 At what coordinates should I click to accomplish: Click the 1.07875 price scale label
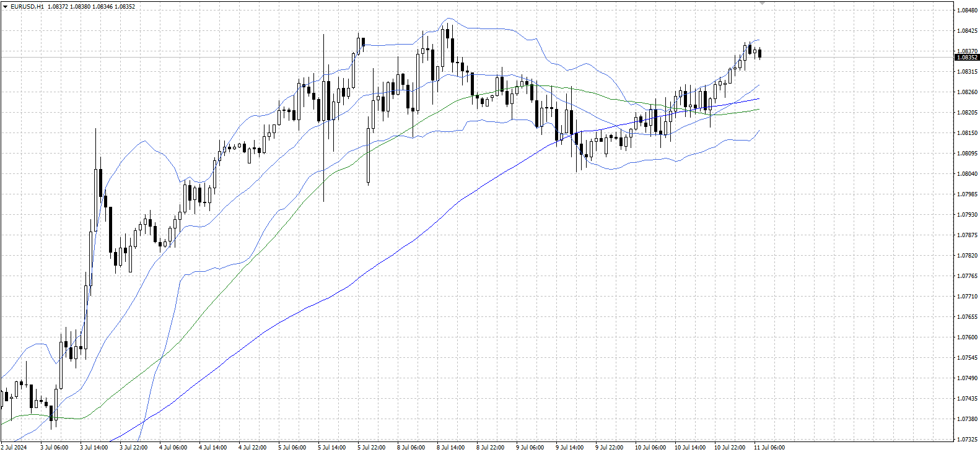tap(968, 235)
